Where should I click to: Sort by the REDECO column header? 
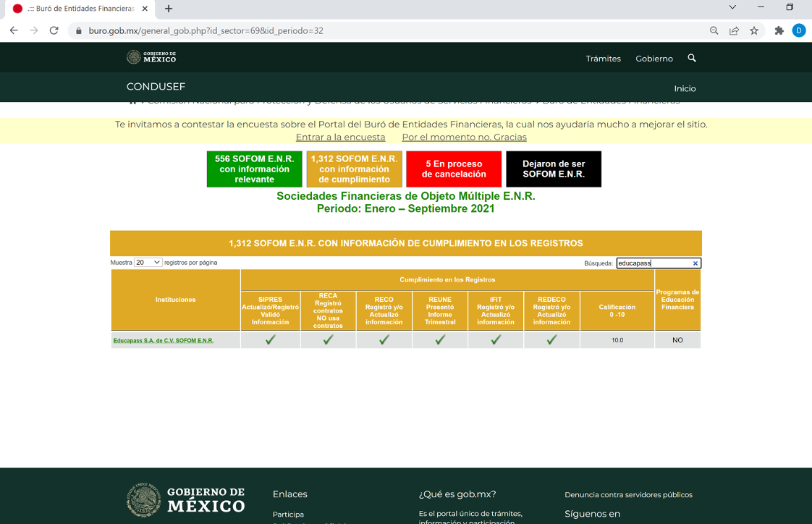tap(551, 310)
